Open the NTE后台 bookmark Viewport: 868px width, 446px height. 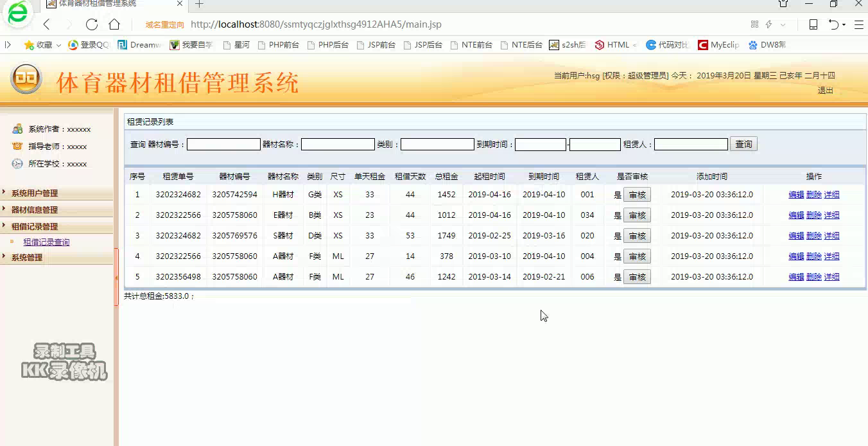point(521,45)
